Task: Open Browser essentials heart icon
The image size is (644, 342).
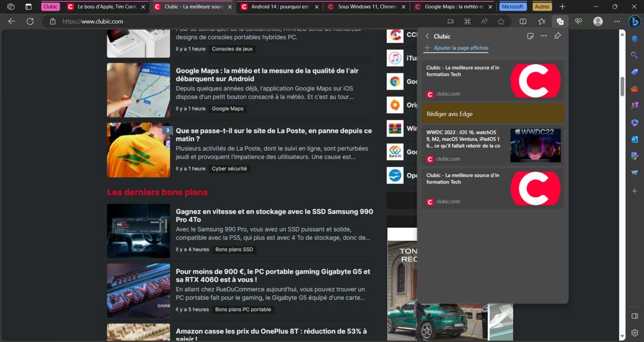Action: [x=579, y=21]
